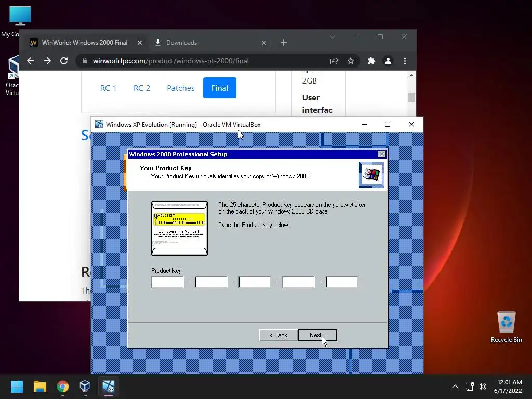Select the RC 1 release tab
This screenshot has height=399, width=532.
coord(108,88)
